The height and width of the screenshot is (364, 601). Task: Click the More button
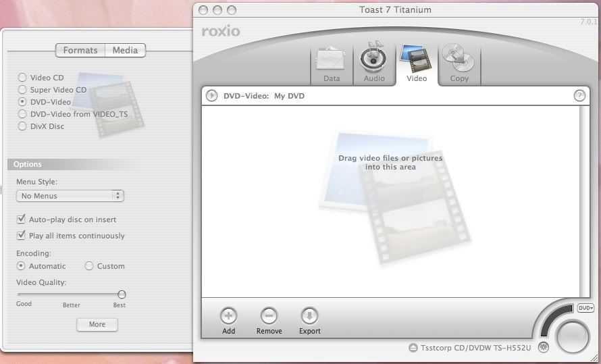tap(97, 325)
